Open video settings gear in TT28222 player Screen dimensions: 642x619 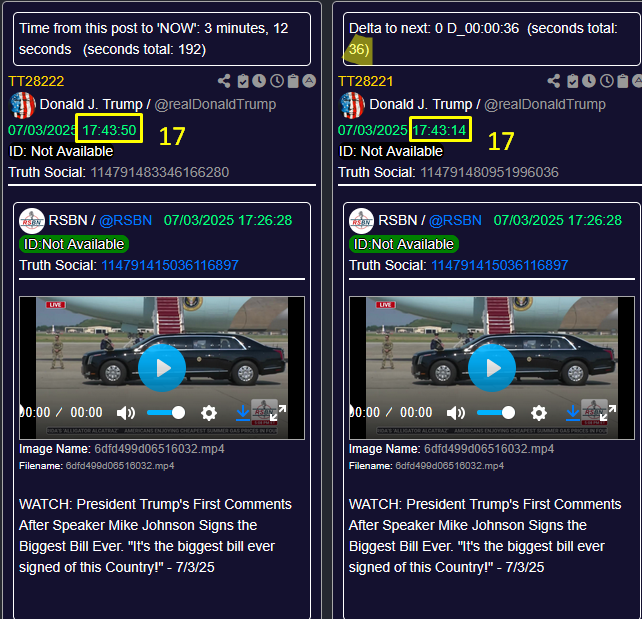(209, 413)
